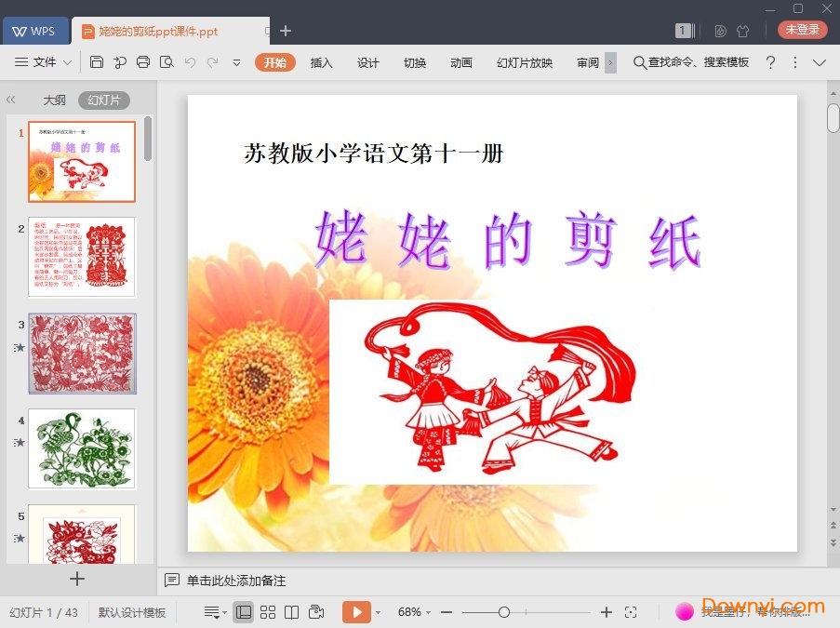Collapse the slide panel with left chevron
This screenshot has width=840, height=628.
11,100
